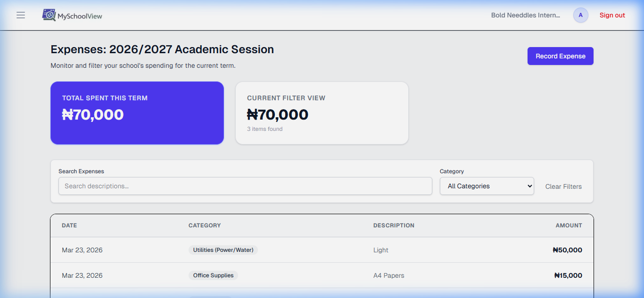Screen dimensions: 644x298
Task: Click the Sign out link
Action: click(612, 15)
